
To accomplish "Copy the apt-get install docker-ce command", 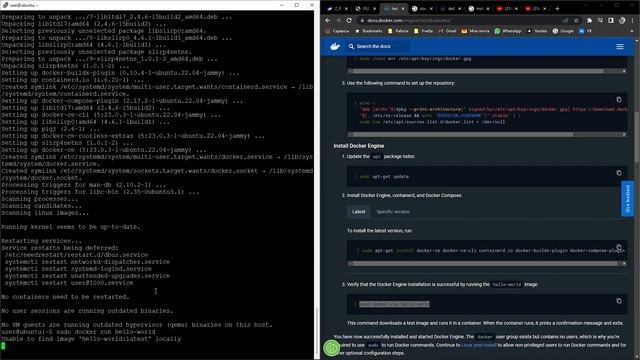I will coord(619,247).
